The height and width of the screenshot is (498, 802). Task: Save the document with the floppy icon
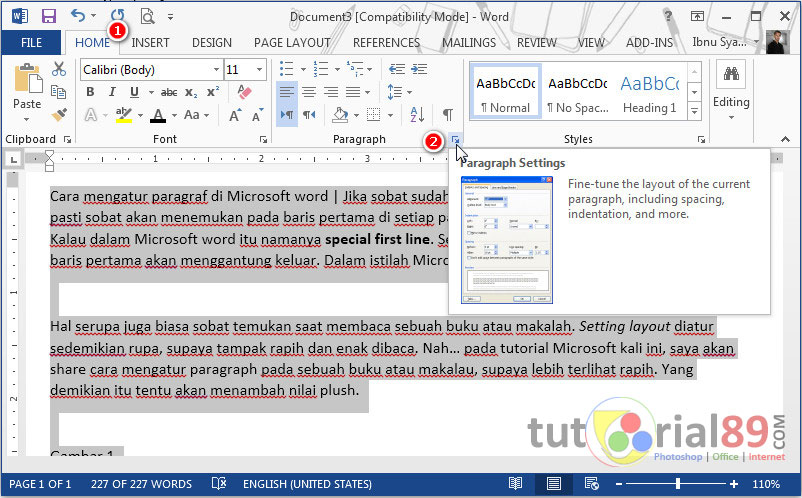pos(49,16)
